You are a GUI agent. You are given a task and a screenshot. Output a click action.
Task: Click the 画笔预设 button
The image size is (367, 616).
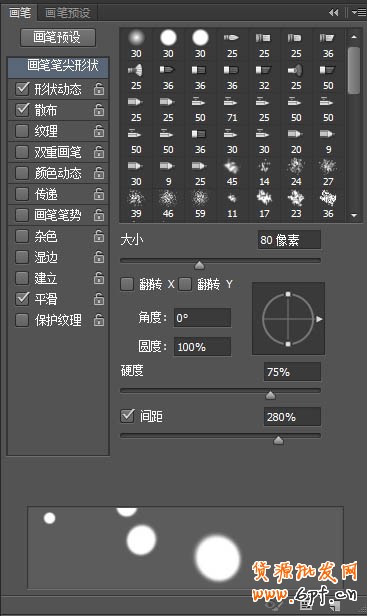click(58, 38)
